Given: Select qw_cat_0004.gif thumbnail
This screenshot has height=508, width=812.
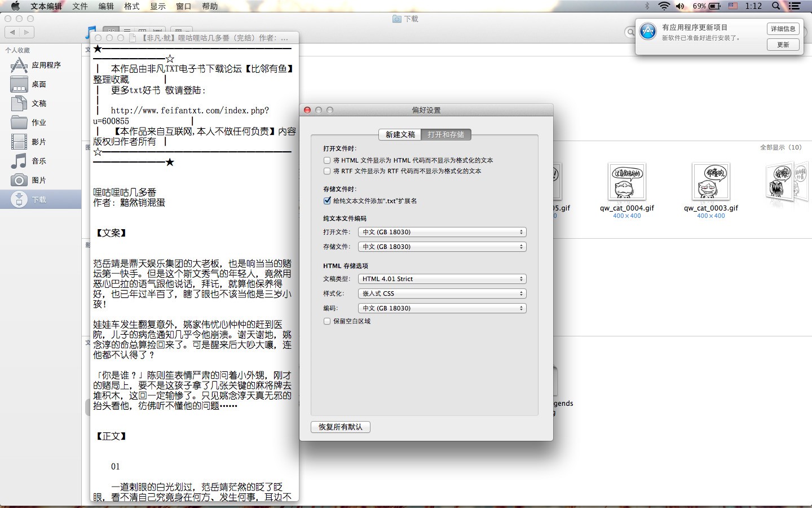Looking at the screenshot, I should coord(627,182).
